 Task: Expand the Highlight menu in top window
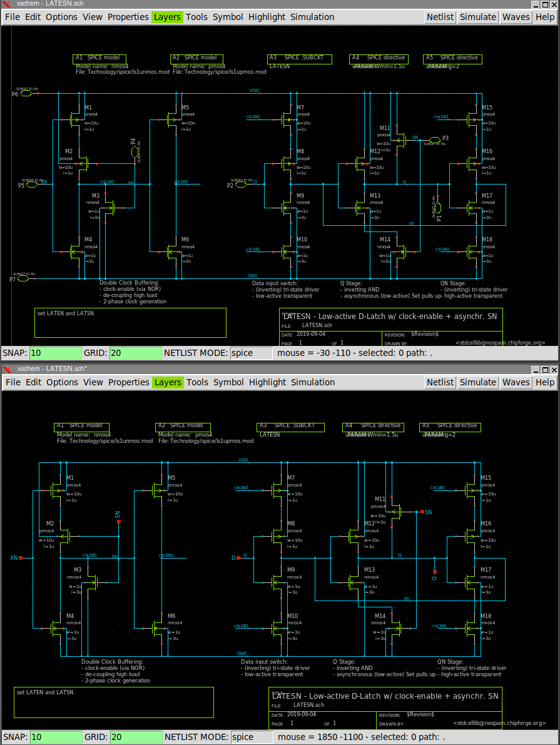point(267,17)
